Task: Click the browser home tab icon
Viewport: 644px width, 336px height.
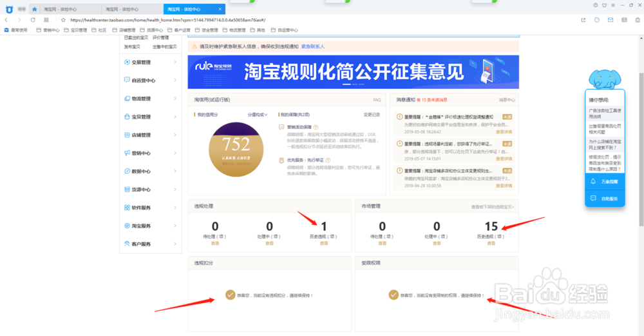Action: (x=35, y=9)
